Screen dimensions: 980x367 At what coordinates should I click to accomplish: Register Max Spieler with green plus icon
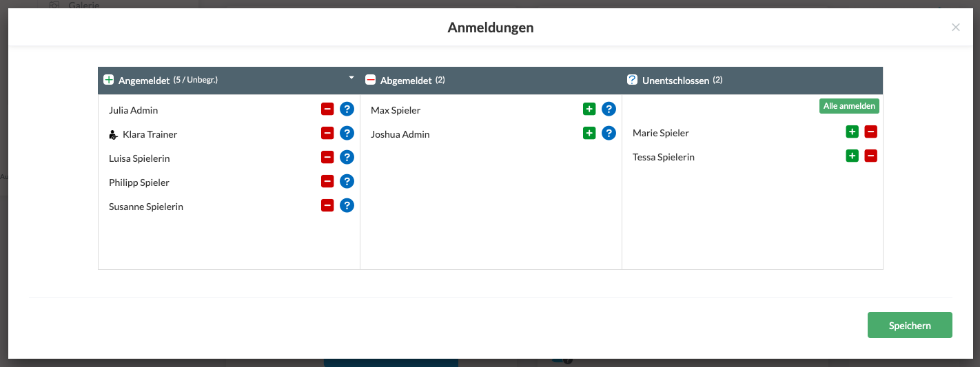click(x=589, y=109)
